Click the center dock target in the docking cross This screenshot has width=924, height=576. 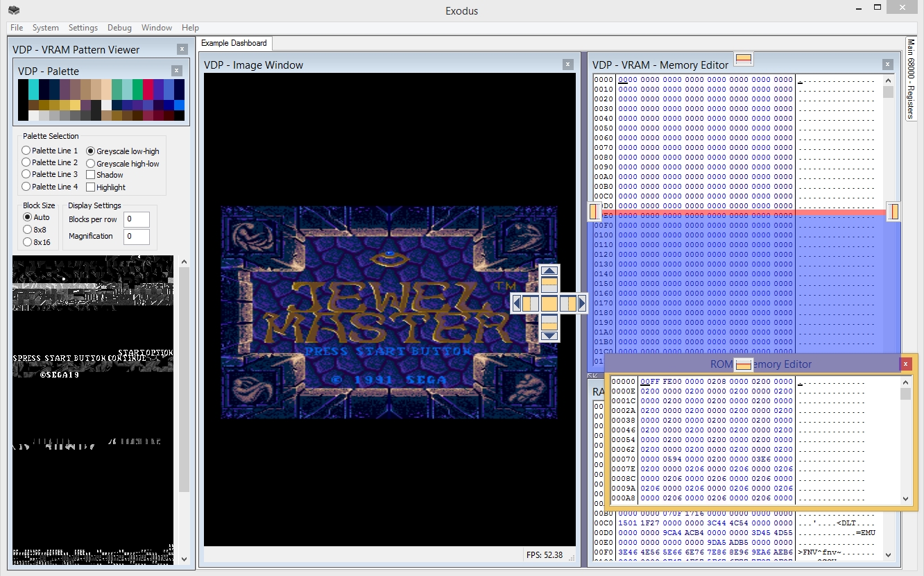(x=549, y=303)
